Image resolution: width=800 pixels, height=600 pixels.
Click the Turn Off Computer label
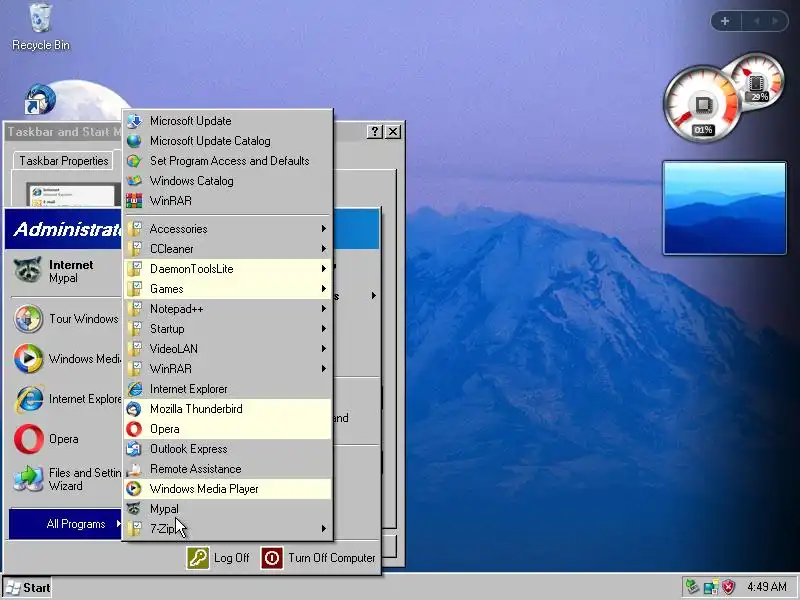click(332, 558)
